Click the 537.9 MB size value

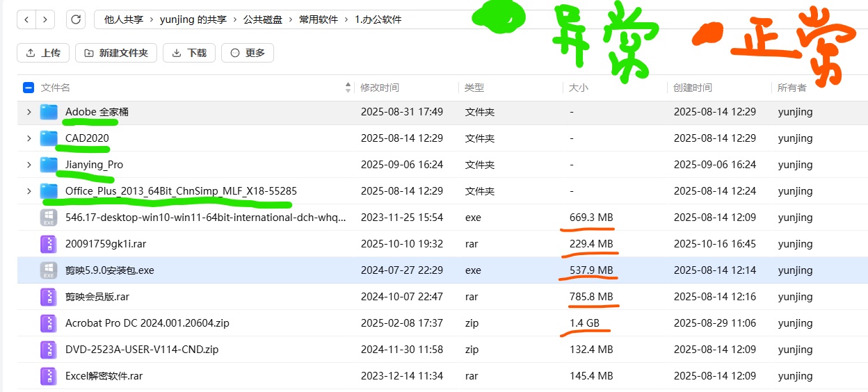pyautogui.click(x=591, y=270)
